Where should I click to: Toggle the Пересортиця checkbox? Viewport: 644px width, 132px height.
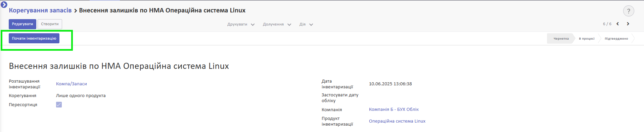coord(59,105)
